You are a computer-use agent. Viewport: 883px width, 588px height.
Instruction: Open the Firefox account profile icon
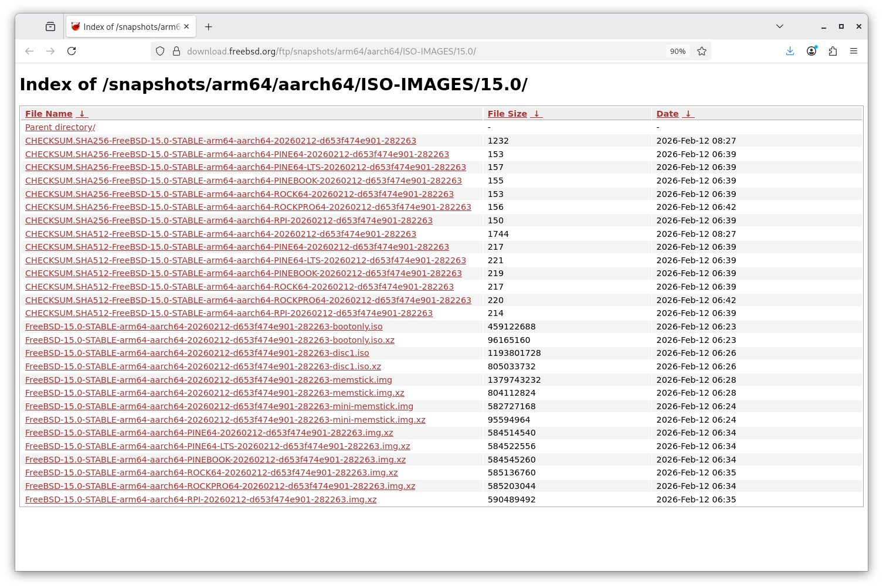[x=811, y=51]
